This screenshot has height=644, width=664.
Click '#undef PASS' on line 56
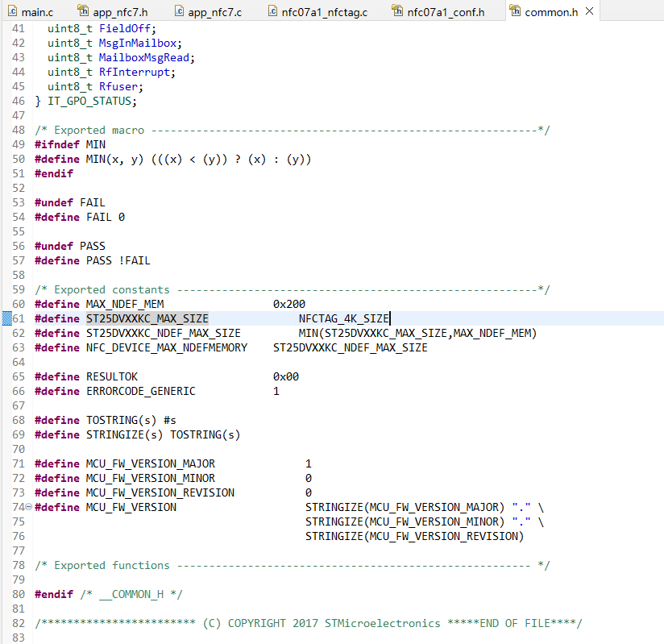[x=70, y=246]
